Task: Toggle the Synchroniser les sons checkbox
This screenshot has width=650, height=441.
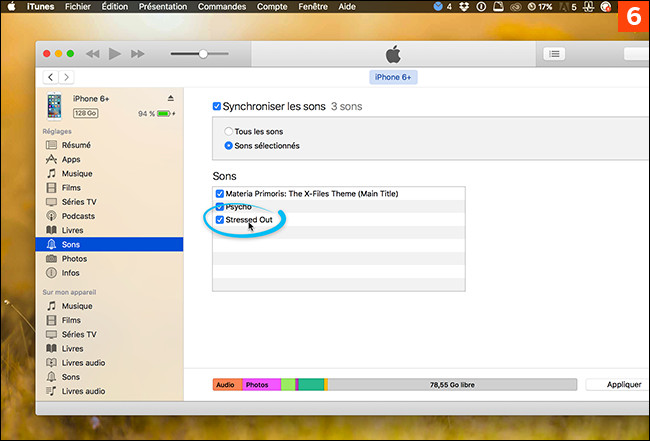Action: [x=217, y=106]
